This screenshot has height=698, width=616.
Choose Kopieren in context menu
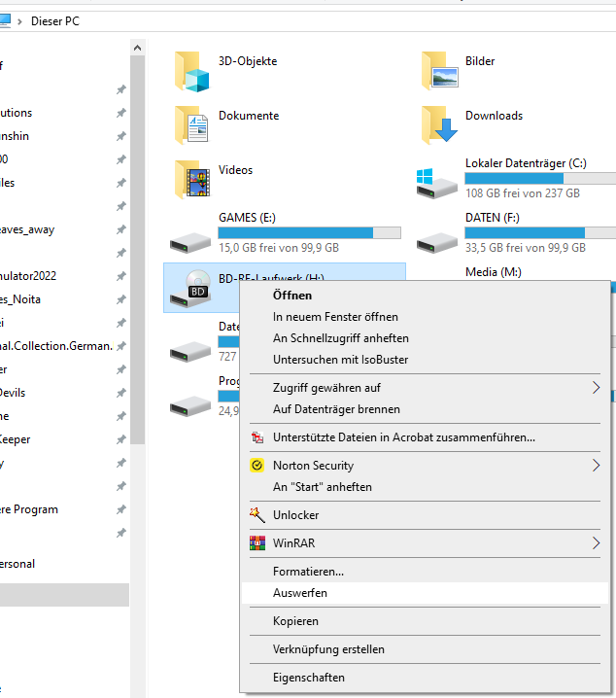[x=425, y=621]
